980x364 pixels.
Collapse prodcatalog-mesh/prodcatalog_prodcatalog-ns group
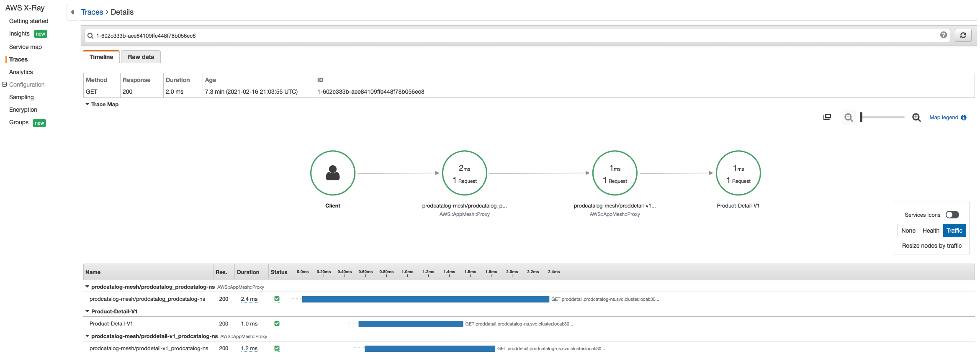click(x=87, y=287)
